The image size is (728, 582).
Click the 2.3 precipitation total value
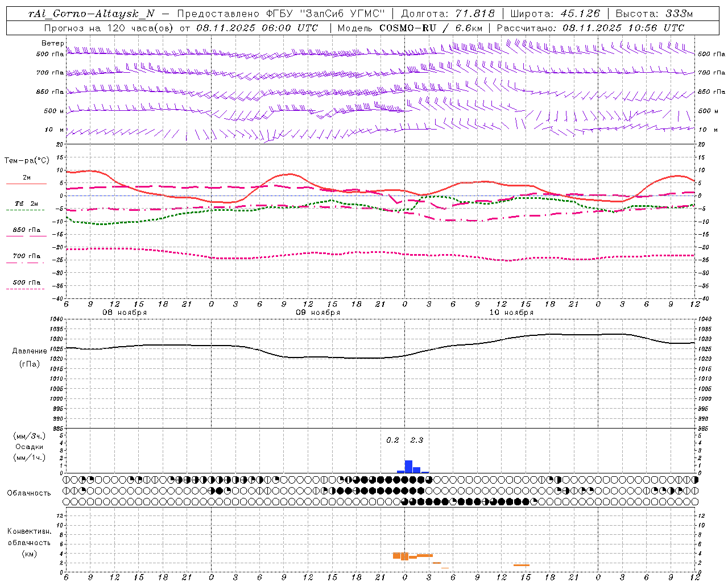(417, 440)
